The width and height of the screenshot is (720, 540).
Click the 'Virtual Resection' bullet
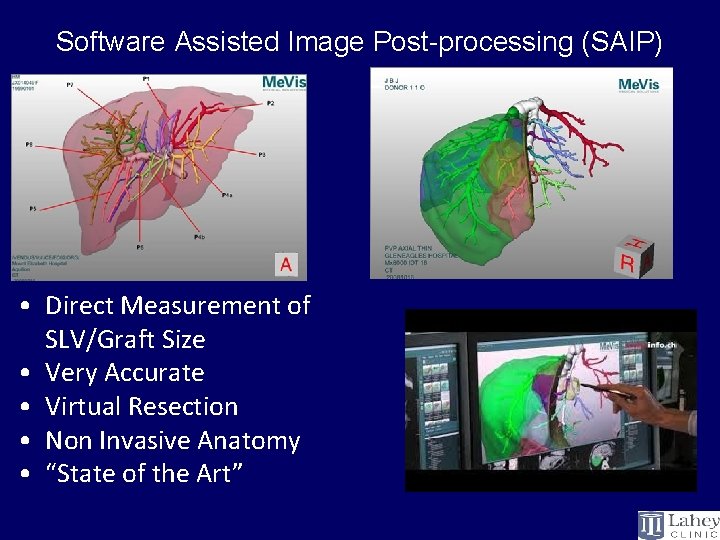(x=141, y=407)
